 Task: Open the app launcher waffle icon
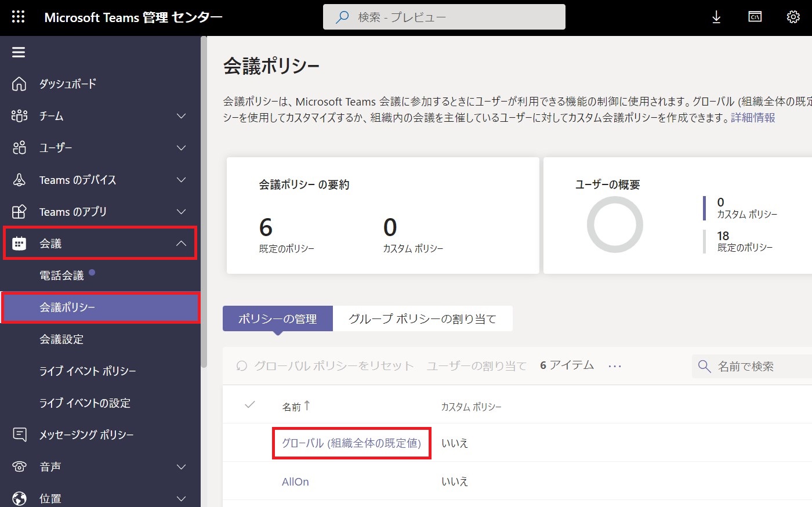click(x=19, y=17)
